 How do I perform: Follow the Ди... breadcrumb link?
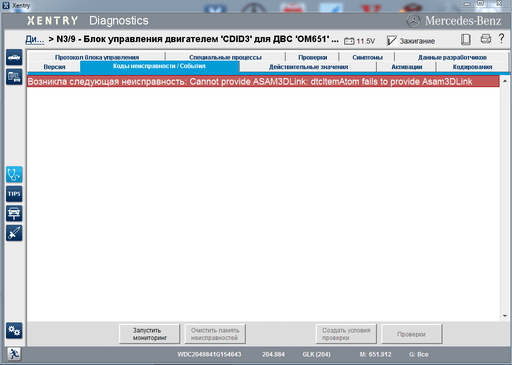pos(35,39)
